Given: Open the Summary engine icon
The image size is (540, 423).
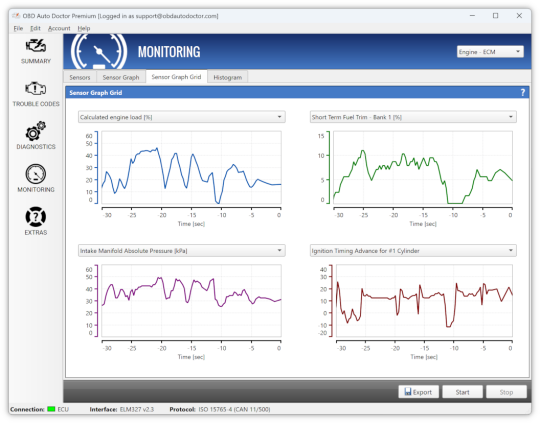Looking at the screenshot, I should click(36, 46).
